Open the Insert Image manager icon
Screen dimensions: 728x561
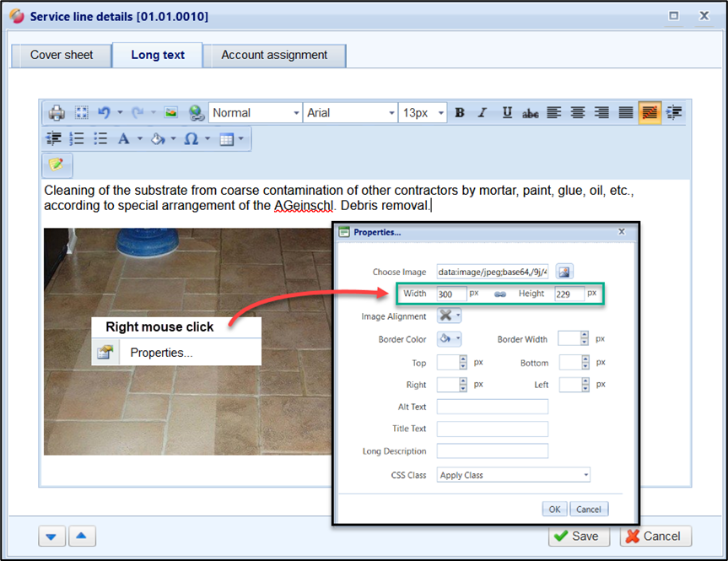[x=171, y=113]
